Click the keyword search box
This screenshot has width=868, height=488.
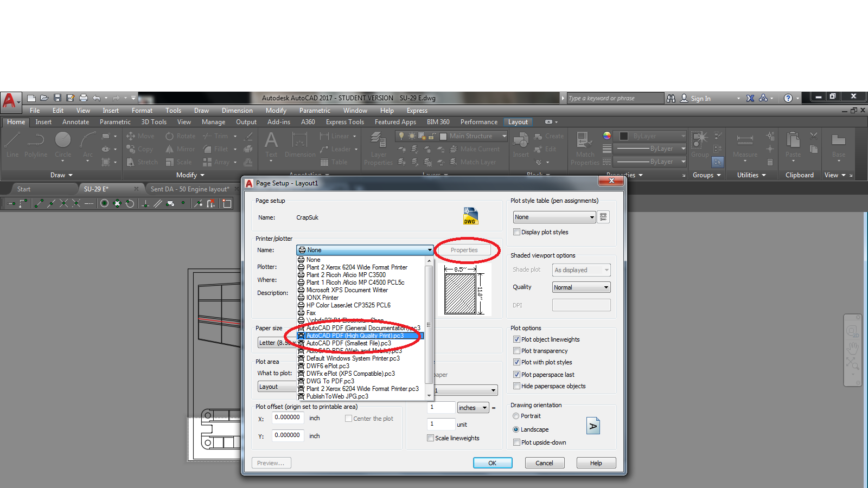click(615, 98)
